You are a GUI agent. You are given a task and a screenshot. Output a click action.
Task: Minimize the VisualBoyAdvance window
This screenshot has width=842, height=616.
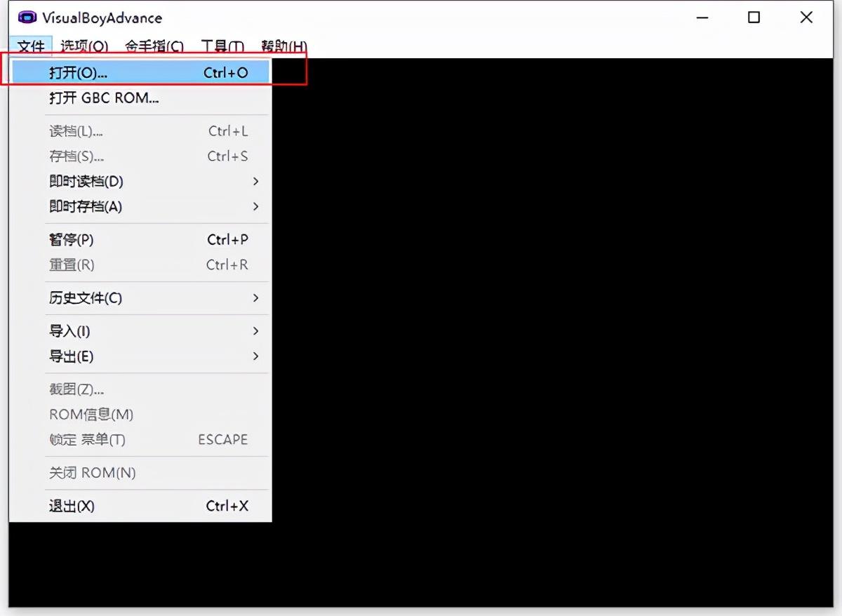[702, 18]
